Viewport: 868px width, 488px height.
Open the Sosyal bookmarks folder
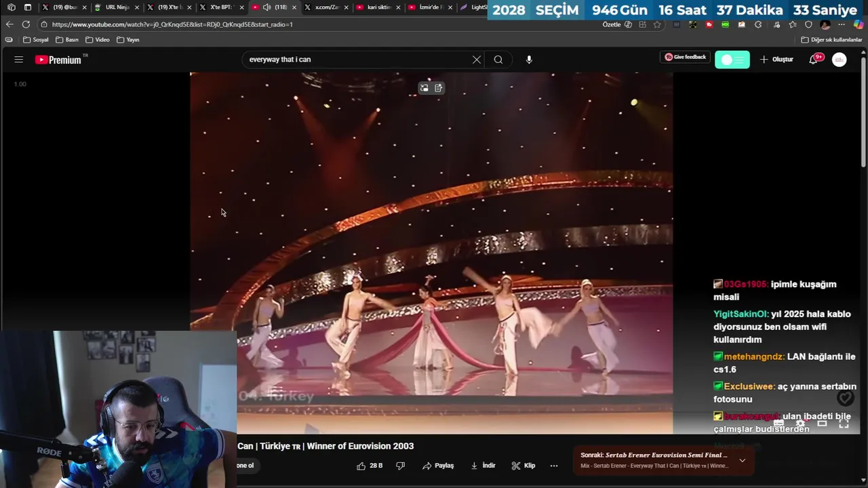click(x=36, y=40)
